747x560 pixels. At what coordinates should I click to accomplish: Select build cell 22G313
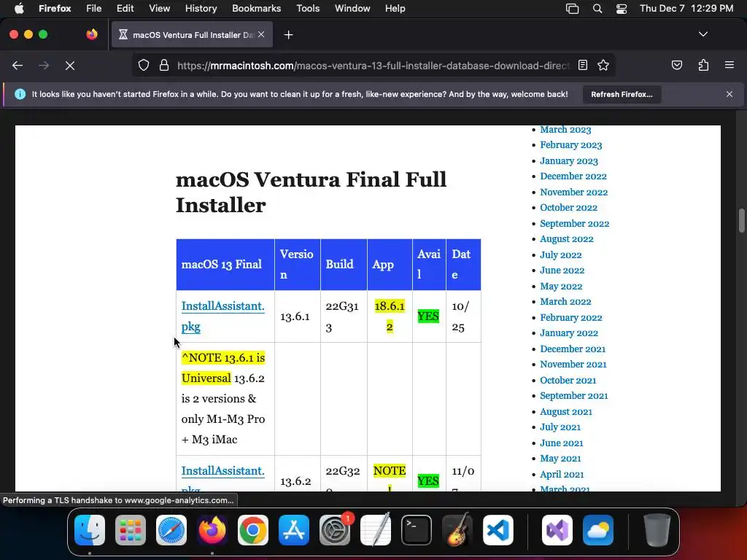[342, 316]
